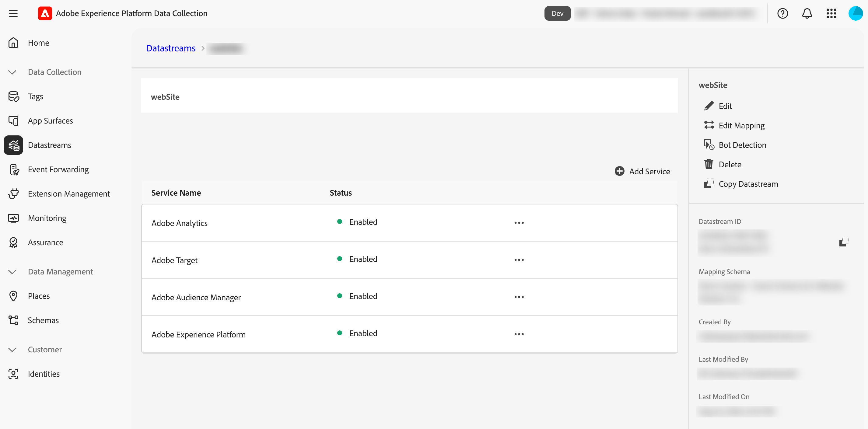Open Places in the sidebar
The height and width of the screenshot is (429, 868).
click(x=39, y=296)
